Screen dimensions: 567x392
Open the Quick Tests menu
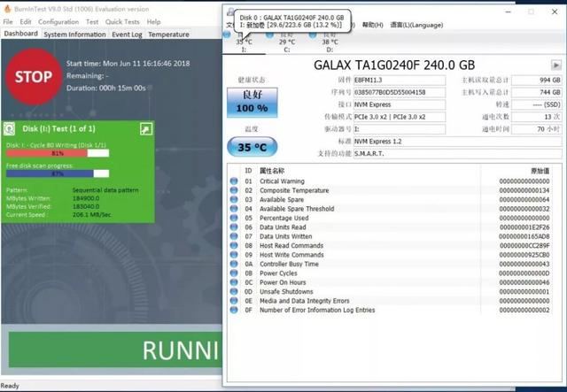click(x=122, y=21)
